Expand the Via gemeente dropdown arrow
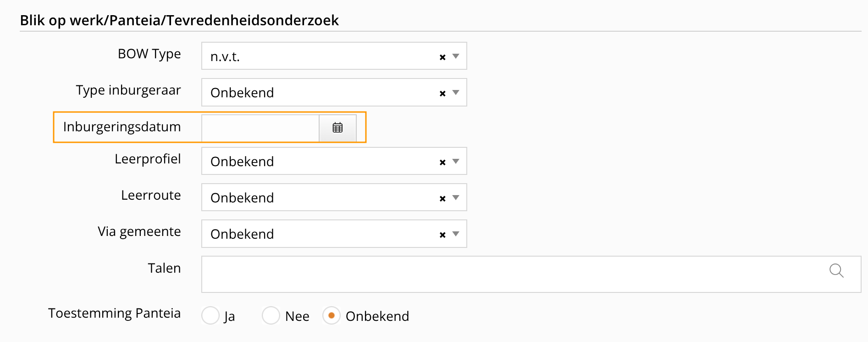 456,234
